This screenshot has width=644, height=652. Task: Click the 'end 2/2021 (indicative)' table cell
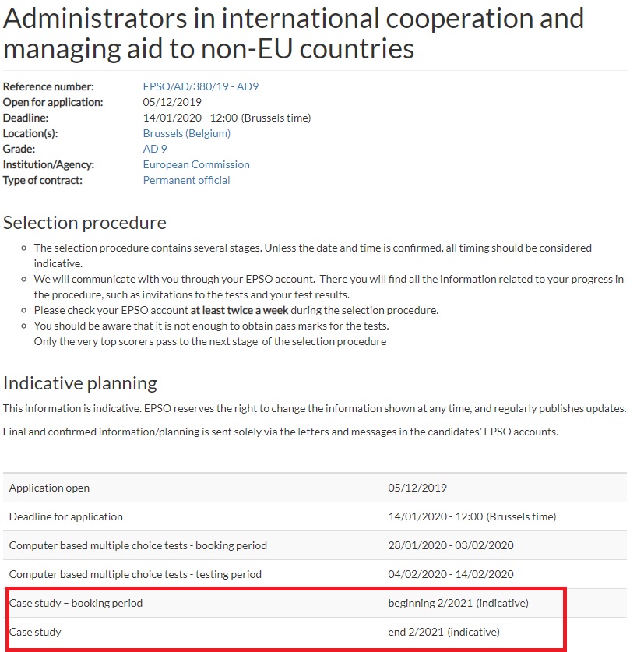tap(444, 632)
